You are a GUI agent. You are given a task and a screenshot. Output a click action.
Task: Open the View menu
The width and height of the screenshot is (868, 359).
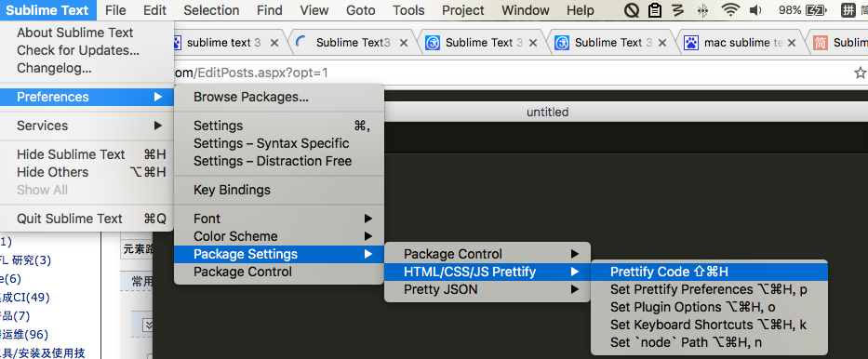tap(314, 10)
